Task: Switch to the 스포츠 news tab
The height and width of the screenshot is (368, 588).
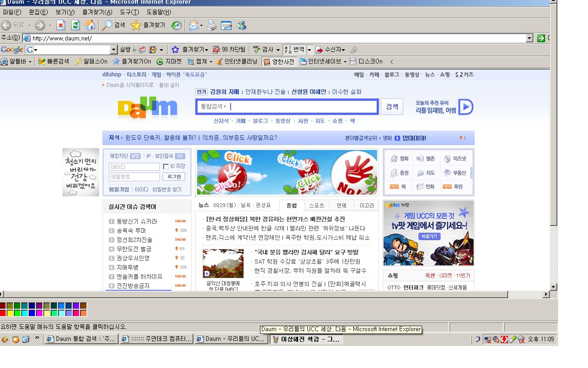Action: 317,205
